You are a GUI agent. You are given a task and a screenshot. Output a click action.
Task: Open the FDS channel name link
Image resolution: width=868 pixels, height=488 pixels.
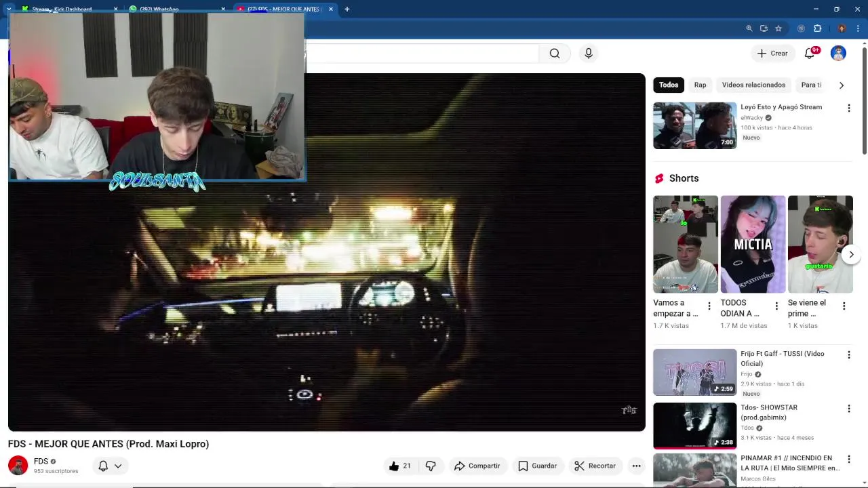tap(41, 462)
